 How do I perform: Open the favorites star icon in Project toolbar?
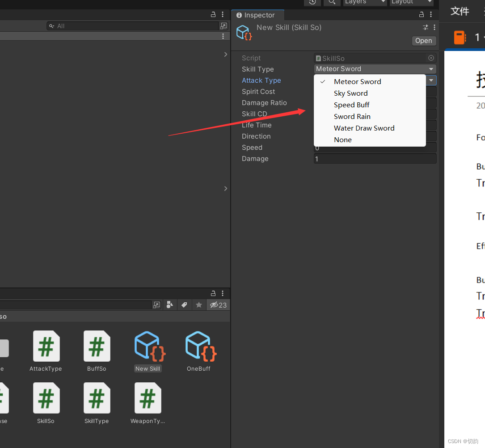[199, 305]
